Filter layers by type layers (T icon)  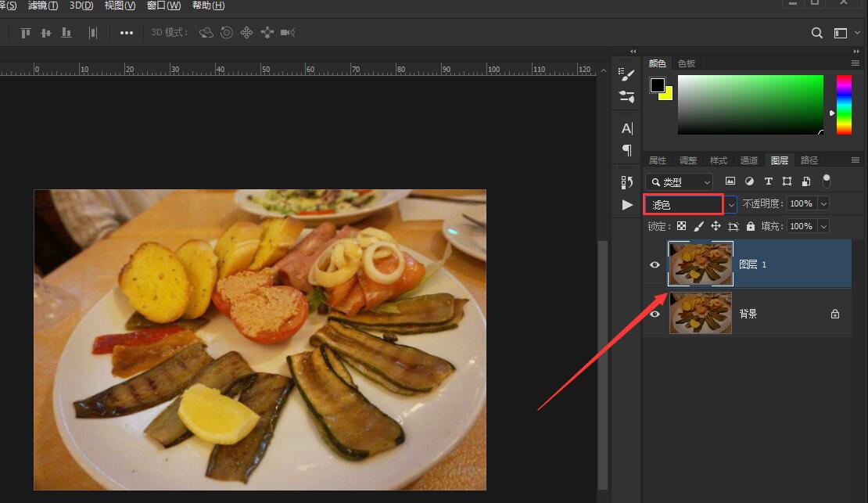point(768,181)
